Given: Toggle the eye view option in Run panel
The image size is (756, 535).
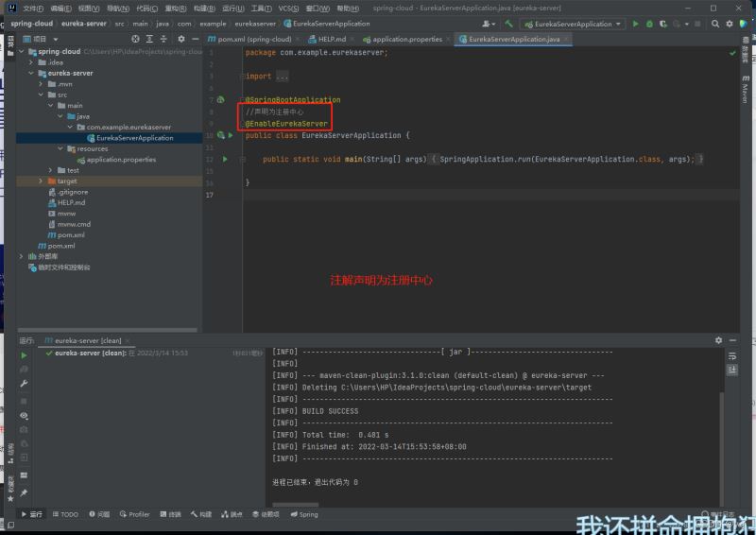Looking at the screenshot, I should [24, 415].
